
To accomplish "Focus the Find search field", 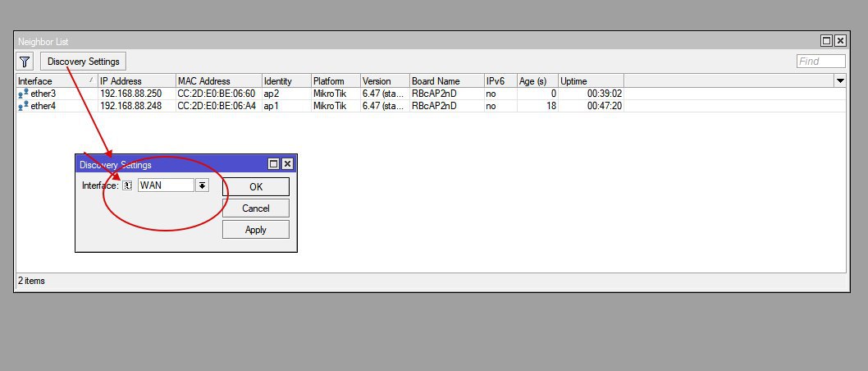I will pyautogui.click(x=821, y=62).
